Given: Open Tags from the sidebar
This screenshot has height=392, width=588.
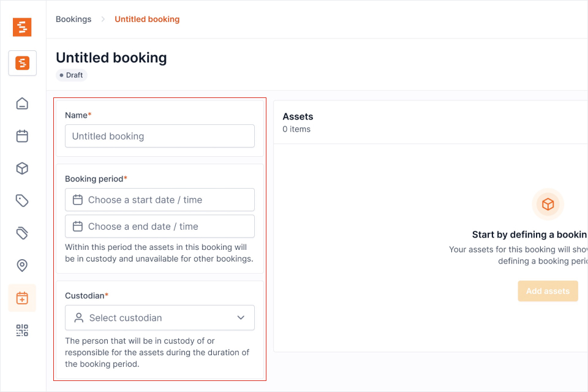Looking at the screenshot, I should [22, 233].
